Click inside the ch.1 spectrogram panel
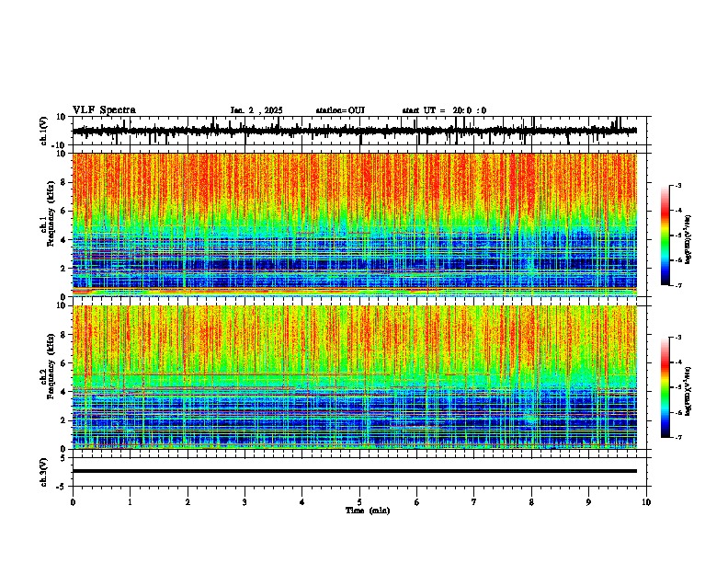Screen dimensions: 728x563 tap(354, 224)
